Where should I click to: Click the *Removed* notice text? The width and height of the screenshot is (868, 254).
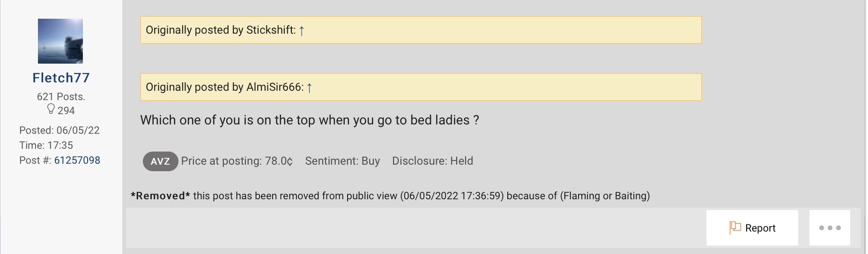point(390,196)
